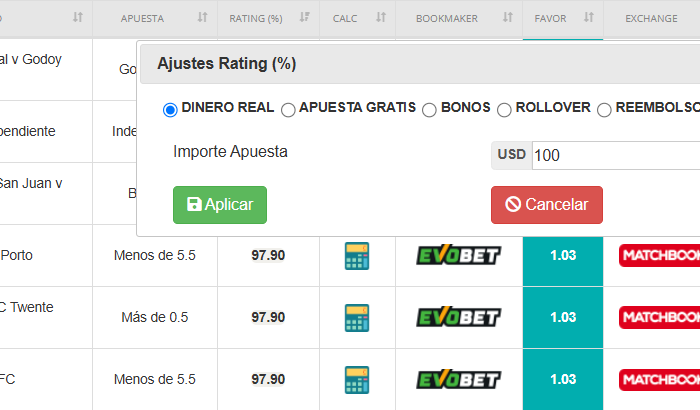Click the FAVOR column header
700x410 pixels.
pos(550,18)
